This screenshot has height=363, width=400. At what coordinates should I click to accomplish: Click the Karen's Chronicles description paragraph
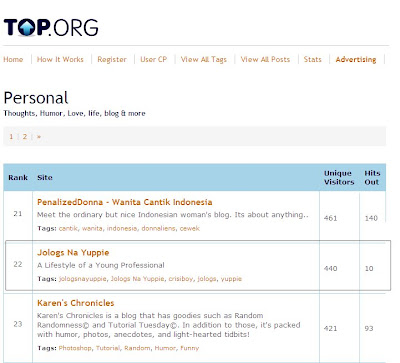(x=169, y=325)
